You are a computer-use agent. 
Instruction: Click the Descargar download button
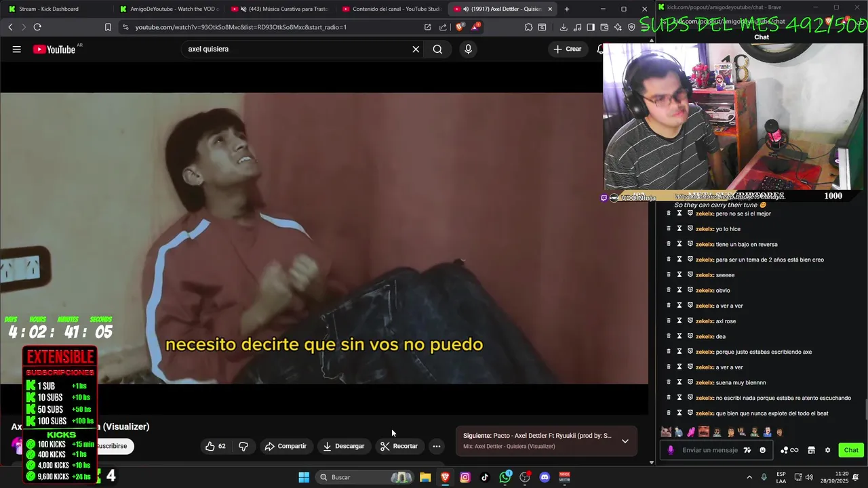[344, 446]
